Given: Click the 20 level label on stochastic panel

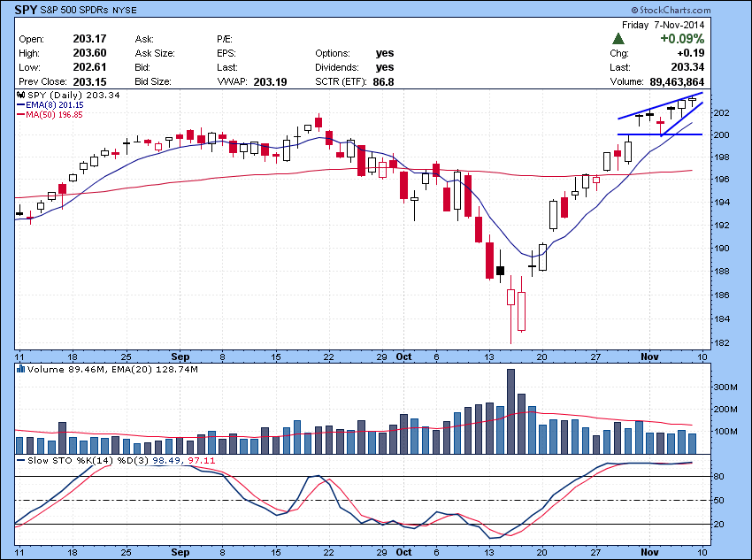Looking at the screenshot, I should tap(719, 524).
